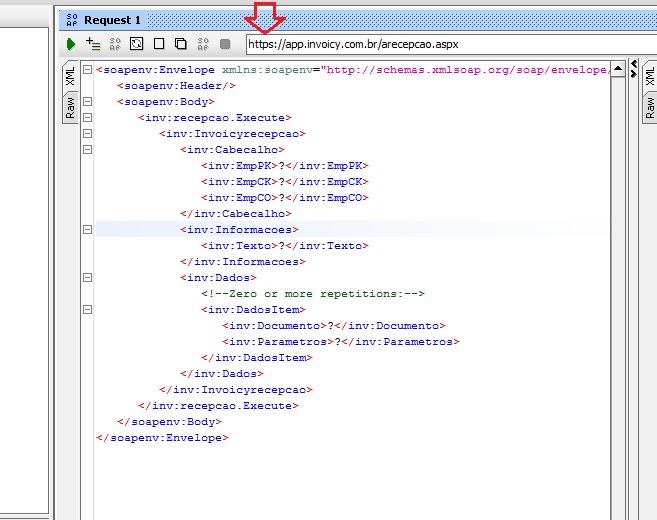Click the editor scrollbar up arrow
657x520 pixels.
(x=618, y=70)
